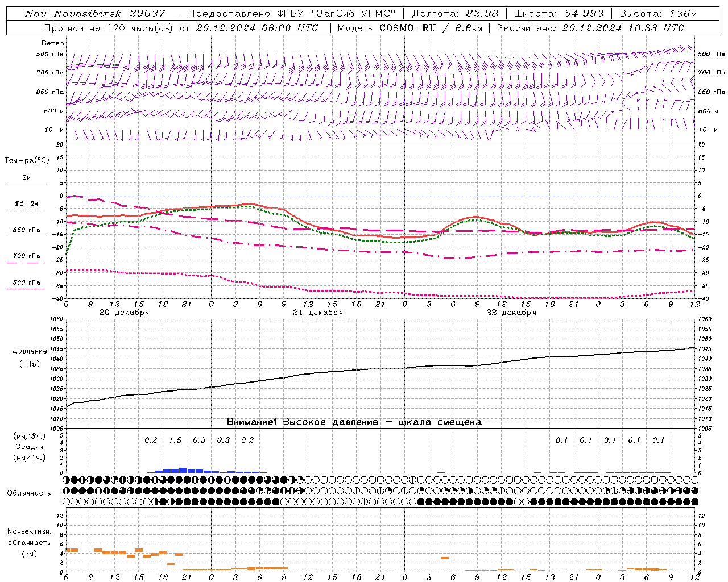This screenshot has width=728, height=582.
Task: Click the "Рассчитано" calculation timestamp
Action: [590, 28]
